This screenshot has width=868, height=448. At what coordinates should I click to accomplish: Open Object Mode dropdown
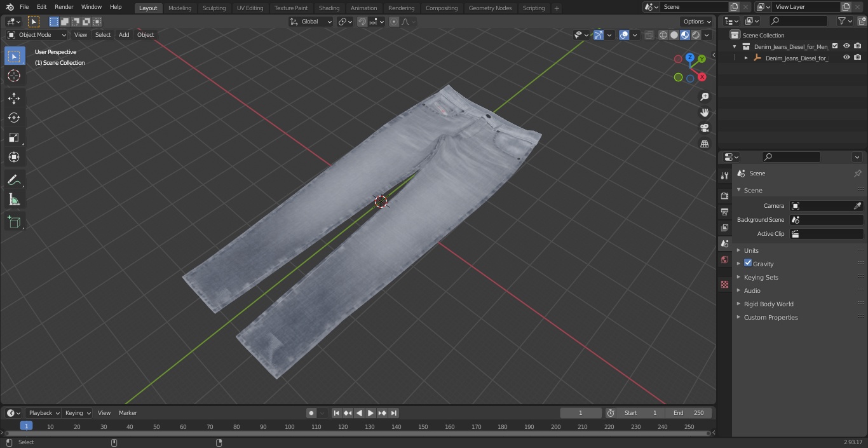37,35
